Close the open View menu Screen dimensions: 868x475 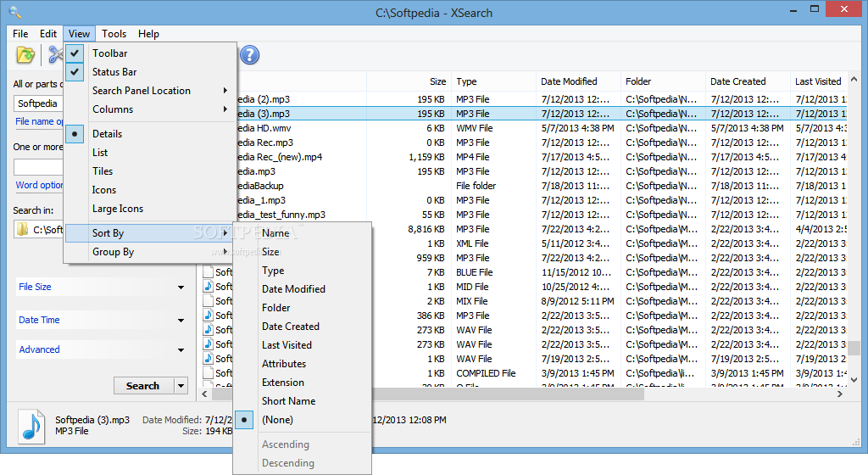[x=79, y=34]
